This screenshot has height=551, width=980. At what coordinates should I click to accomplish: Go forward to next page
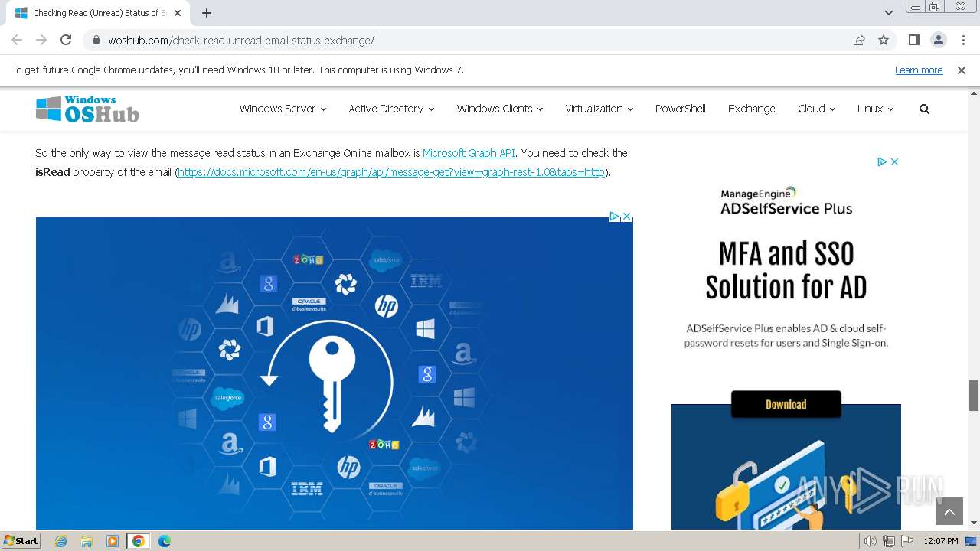click(x=41, y=41)
